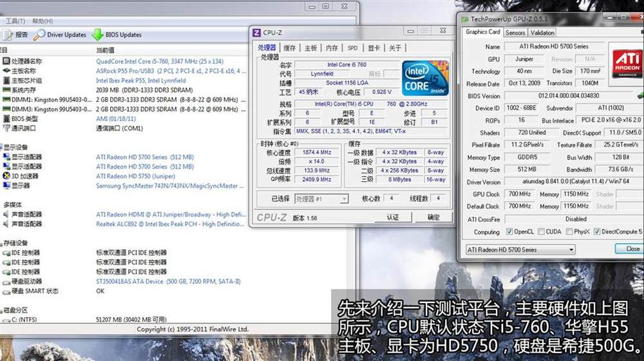Switch to the 缓存 tab in CPU-Z
Viewport: 644px width, 361px height.
click(290, 48)
